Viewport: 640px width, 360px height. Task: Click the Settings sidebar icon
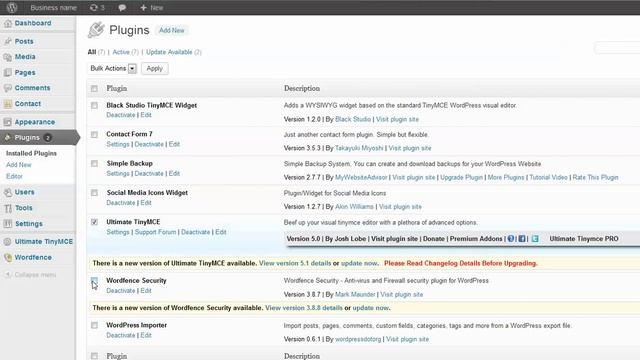pos(8,224)
